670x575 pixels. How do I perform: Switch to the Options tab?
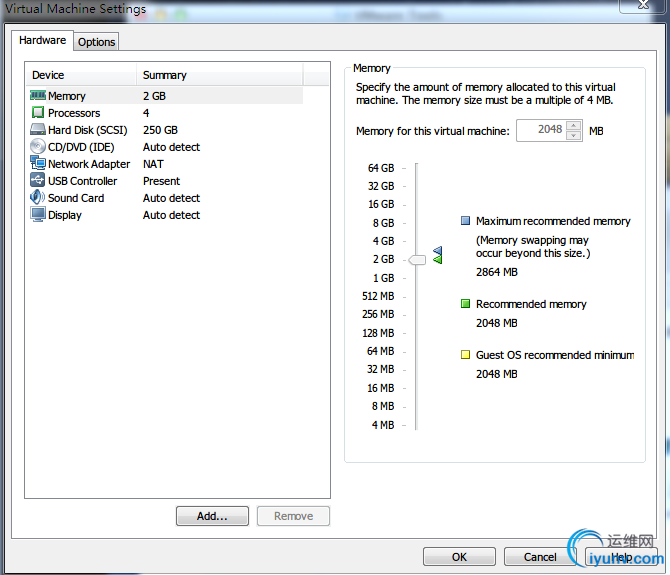(96, 42)
